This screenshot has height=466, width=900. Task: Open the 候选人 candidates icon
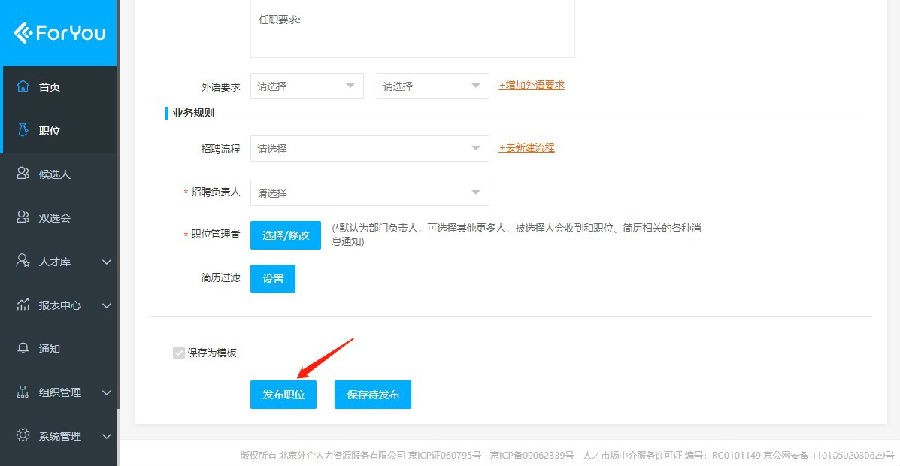(x=23, y=174)
